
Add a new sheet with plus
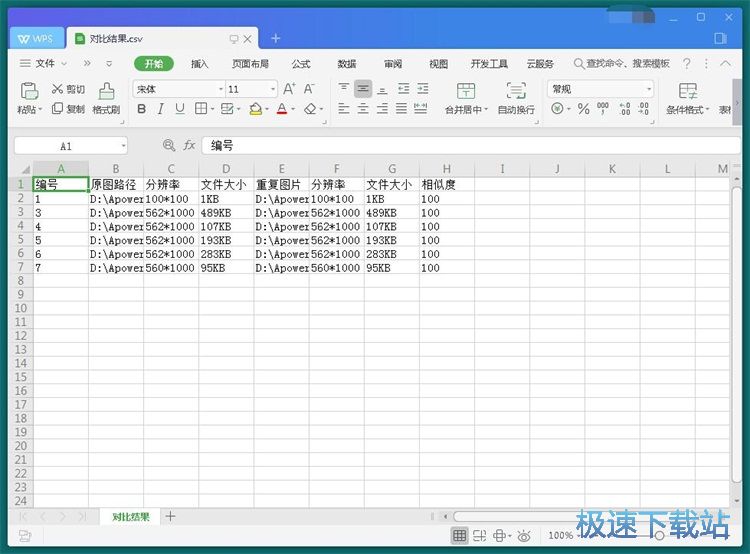tap(170, 516)
